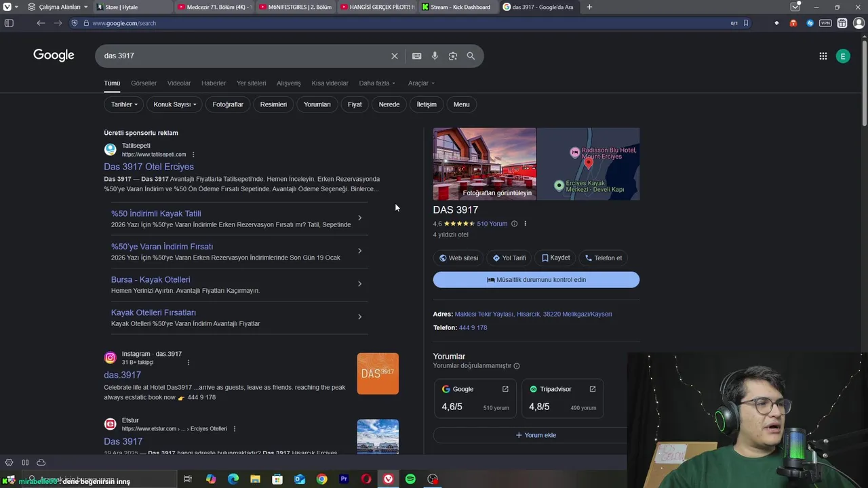Open sync cloud icon in status bar
The height and width of the screenshot is (488, 868).
pyautogui.click(x=41, y=462)
